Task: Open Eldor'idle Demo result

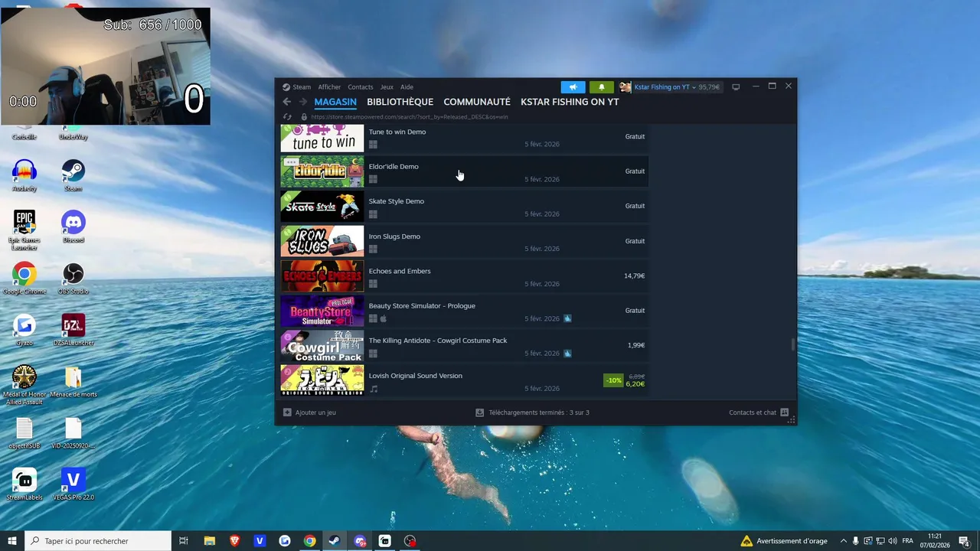Action: [464, 172]
